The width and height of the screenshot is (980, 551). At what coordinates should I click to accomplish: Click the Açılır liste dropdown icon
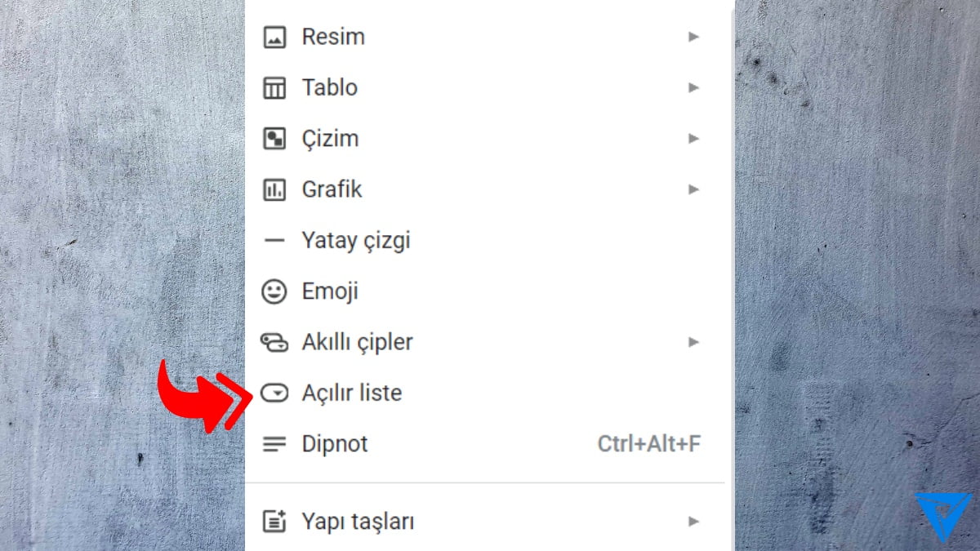point(275,393)
